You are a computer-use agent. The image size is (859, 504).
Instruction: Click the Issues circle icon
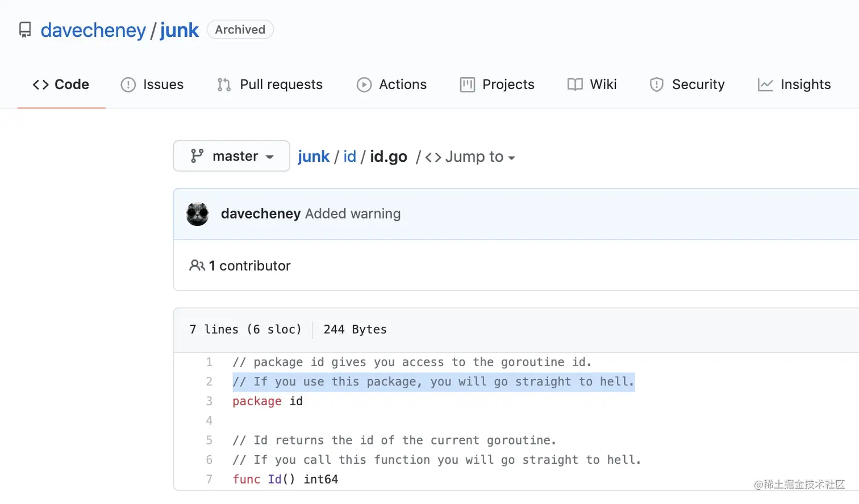pos(128,85)
